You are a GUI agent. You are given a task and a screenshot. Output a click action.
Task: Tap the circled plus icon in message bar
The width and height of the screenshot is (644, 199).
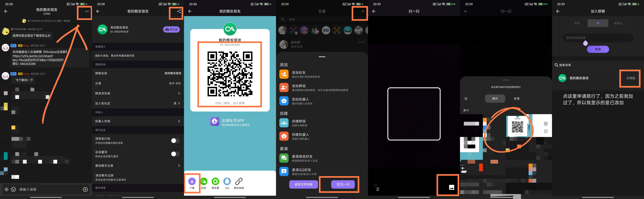pos(85,190)
